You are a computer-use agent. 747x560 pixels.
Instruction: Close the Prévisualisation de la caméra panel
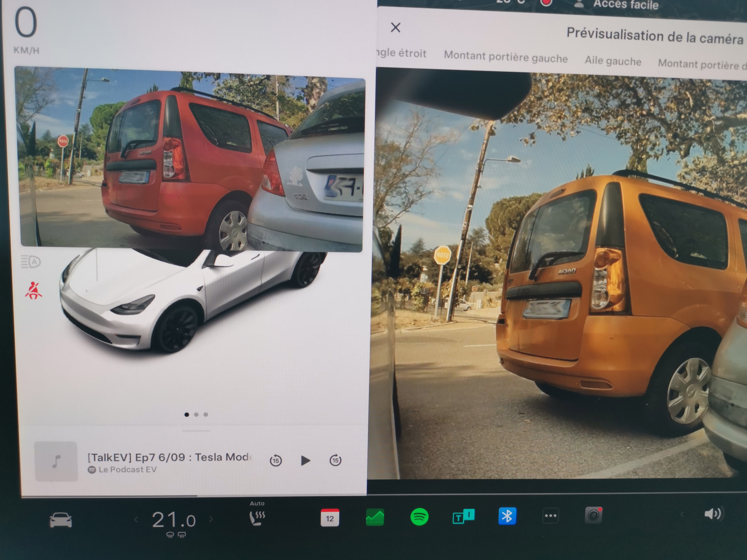[x=395, y=27]
